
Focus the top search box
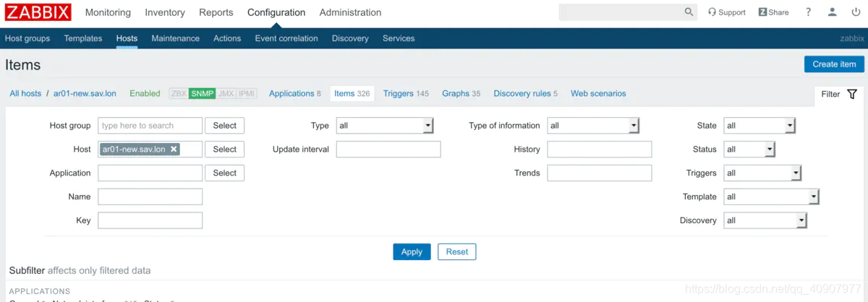coord(621,12)
